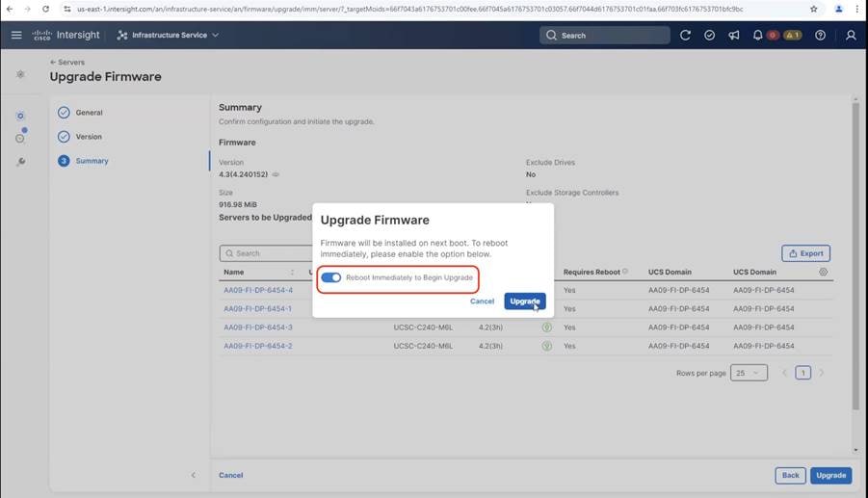Open server AA09-FI-DP-6454-3 link
868x498 pixels.
coord(258,327)
